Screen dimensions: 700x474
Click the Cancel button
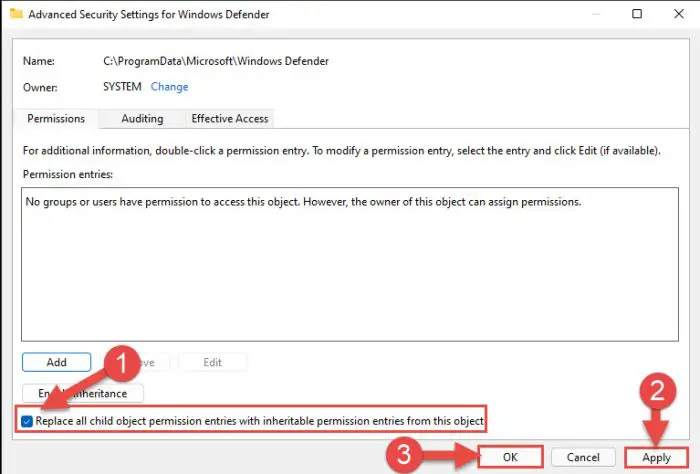pos(583,457)
